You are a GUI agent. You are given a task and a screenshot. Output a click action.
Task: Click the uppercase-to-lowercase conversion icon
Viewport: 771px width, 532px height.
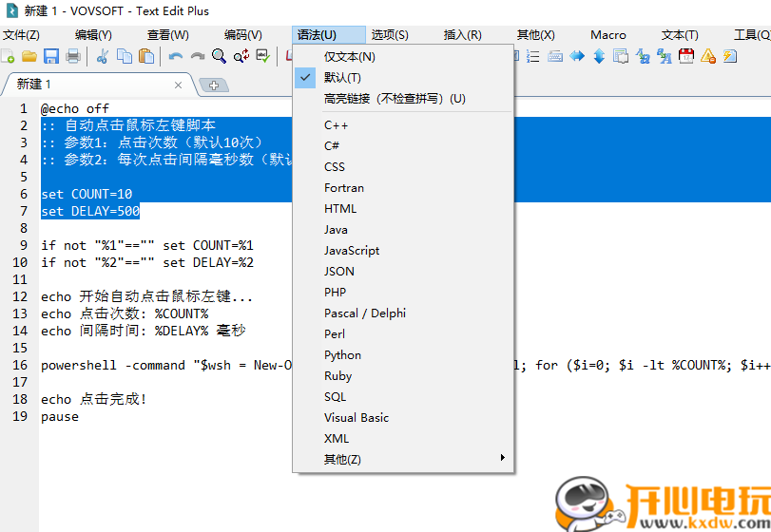(643, 56)
